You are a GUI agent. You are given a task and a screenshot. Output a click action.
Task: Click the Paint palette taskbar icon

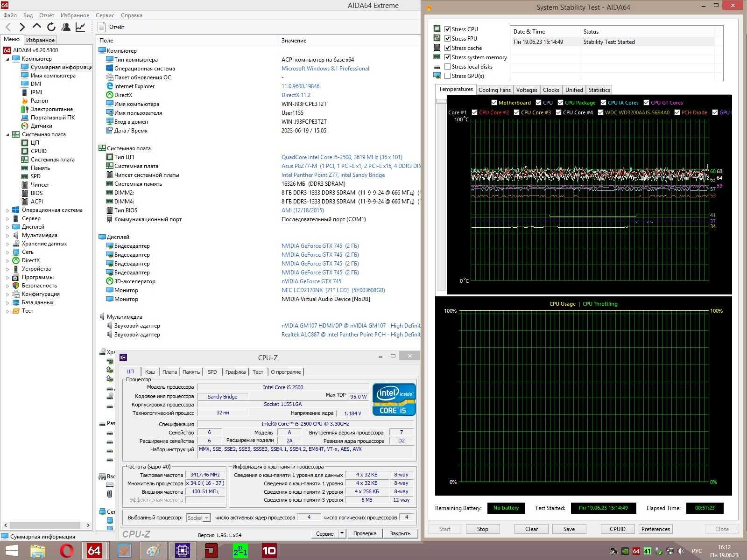coord(154,551)
